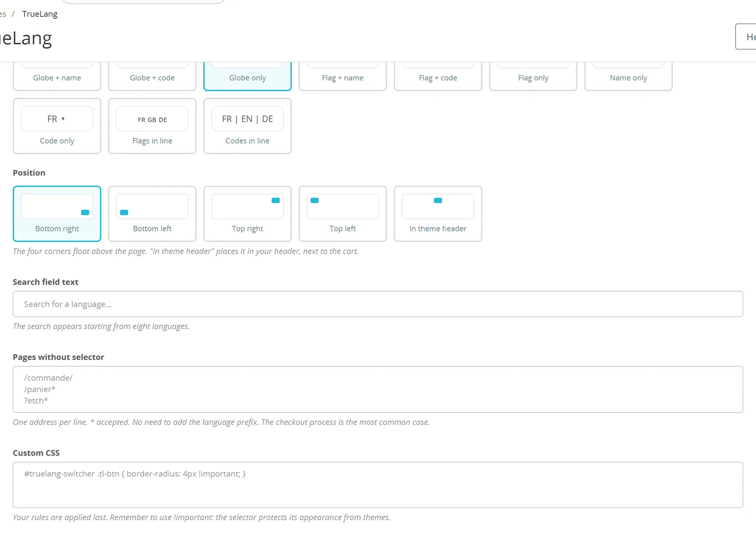Choose the Flags in line style card
Screen dimensions: 756x559
152,126
